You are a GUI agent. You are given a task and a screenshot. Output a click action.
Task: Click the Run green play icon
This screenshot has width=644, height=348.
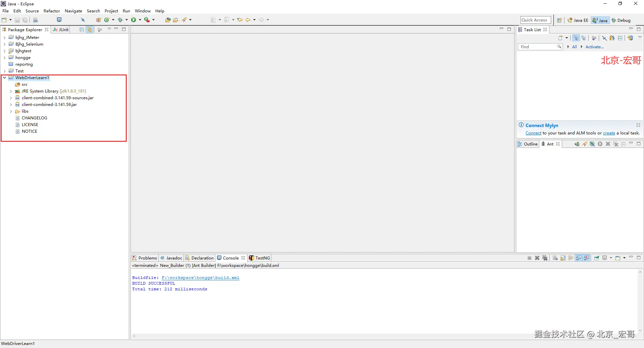pos(133,20)
